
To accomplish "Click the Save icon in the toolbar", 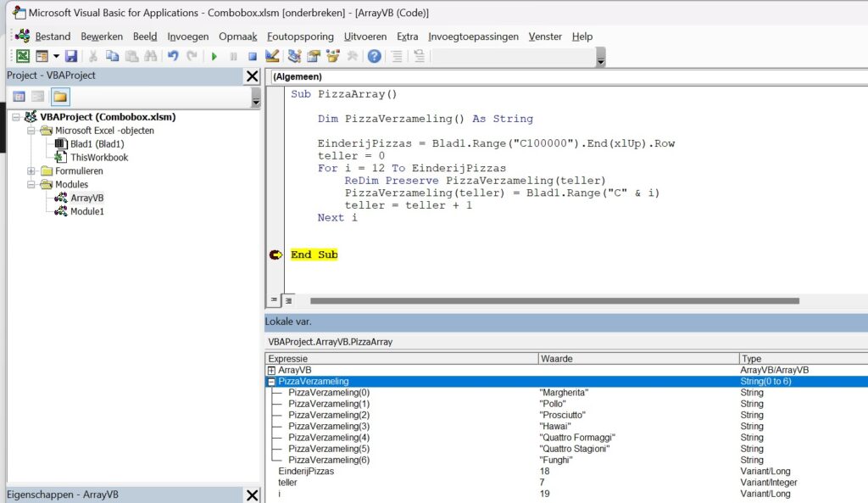I will pyautogui.click(x=71, y=56).
